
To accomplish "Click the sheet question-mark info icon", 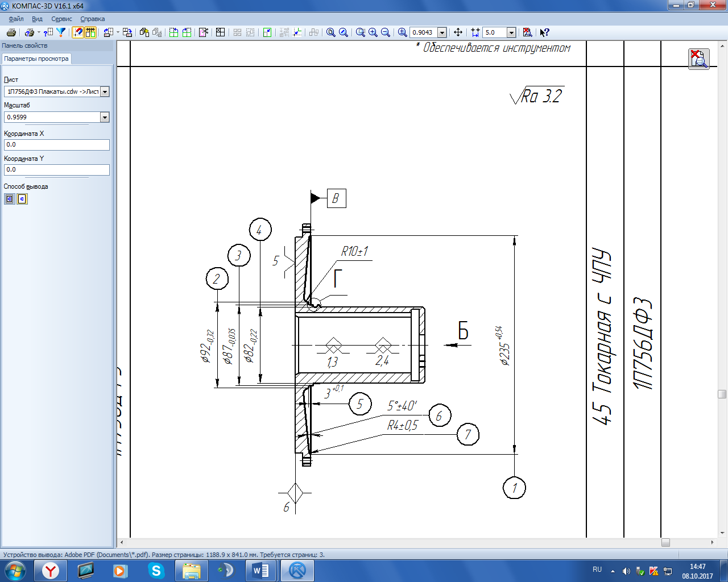I will pyautogui.click(x=48, y=32).
